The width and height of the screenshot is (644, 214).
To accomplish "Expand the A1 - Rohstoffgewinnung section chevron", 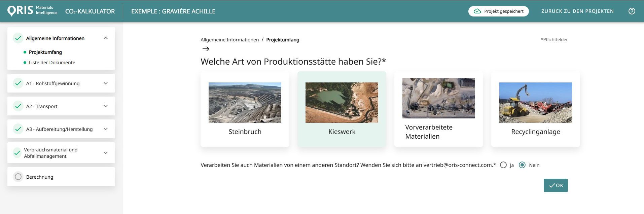I will pos(106,83).
